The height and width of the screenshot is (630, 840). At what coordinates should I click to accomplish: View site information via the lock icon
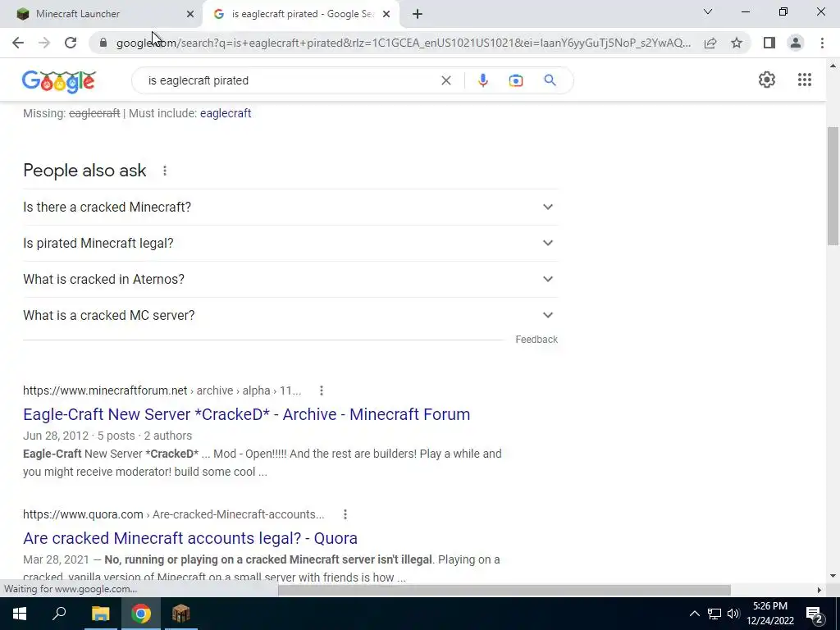pos(103,43)
